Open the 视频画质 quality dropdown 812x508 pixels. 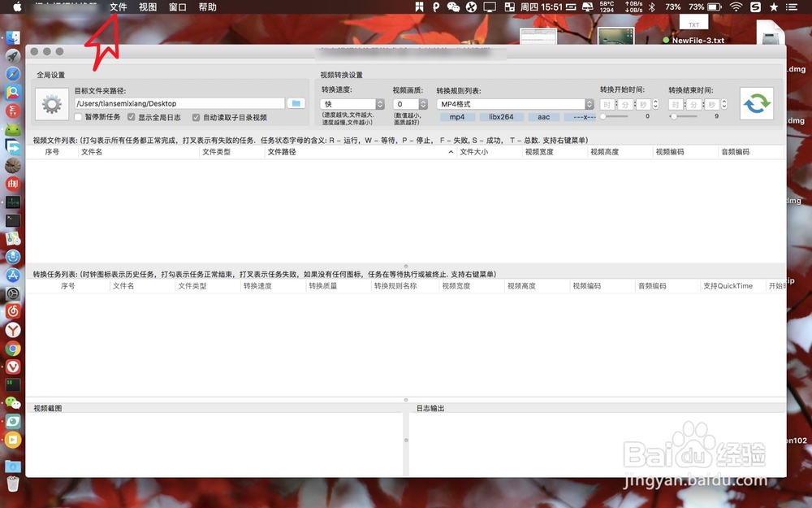(412, 104)
